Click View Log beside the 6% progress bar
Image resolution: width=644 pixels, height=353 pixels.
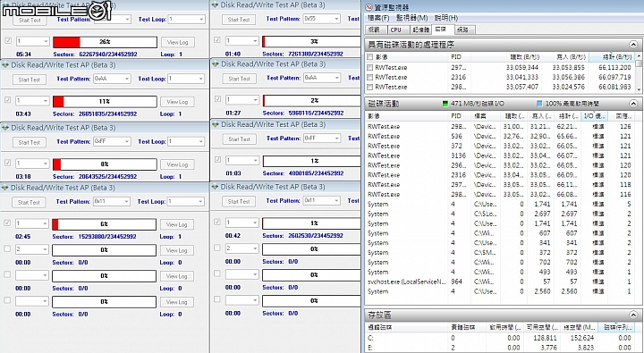coord(176,224)
